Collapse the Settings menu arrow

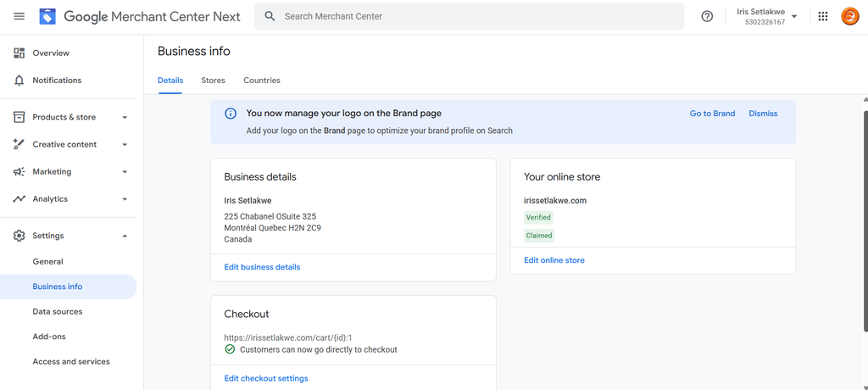click(125, 236)
